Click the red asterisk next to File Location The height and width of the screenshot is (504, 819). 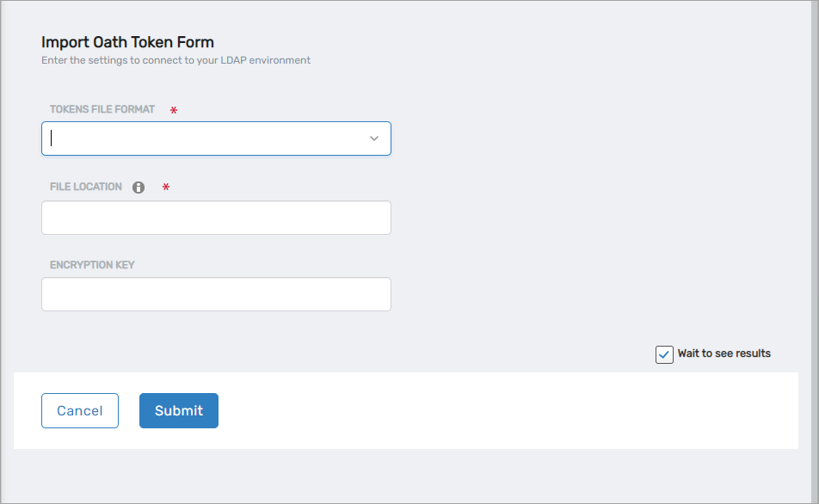click(x=166, y=187)
